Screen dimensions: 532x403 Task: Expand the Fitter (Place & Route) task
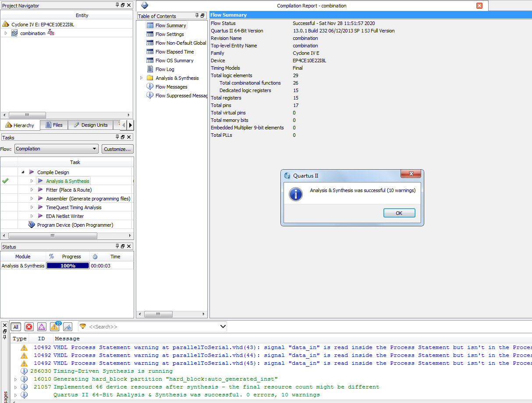(32, 190)
